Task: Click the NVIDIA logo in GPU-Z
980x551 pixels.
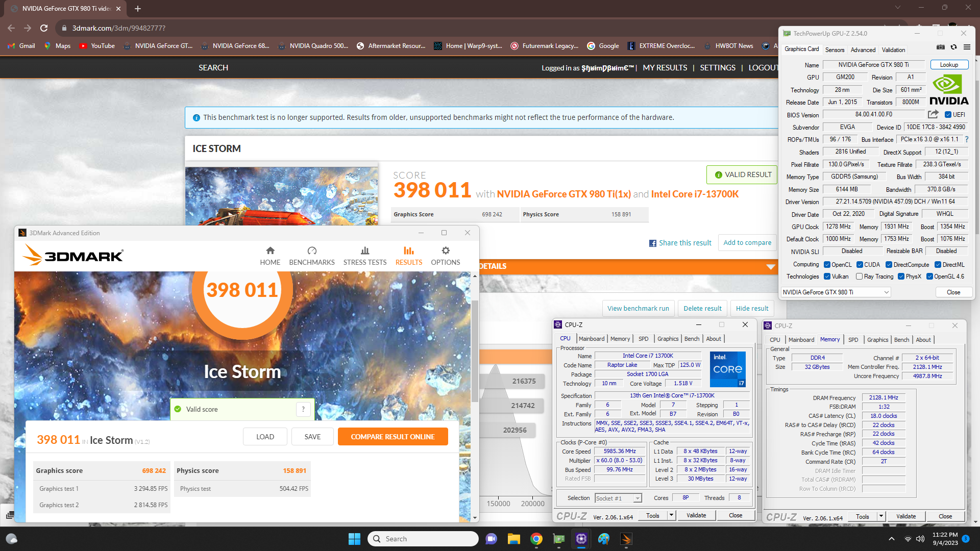Action: 949,90
